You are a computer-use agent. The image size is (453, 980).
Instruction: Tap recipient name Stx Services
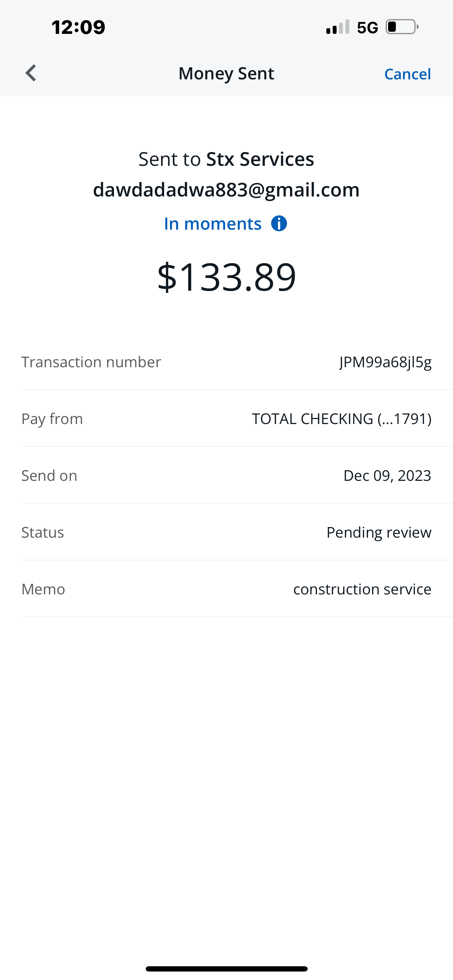click(260, 159)
